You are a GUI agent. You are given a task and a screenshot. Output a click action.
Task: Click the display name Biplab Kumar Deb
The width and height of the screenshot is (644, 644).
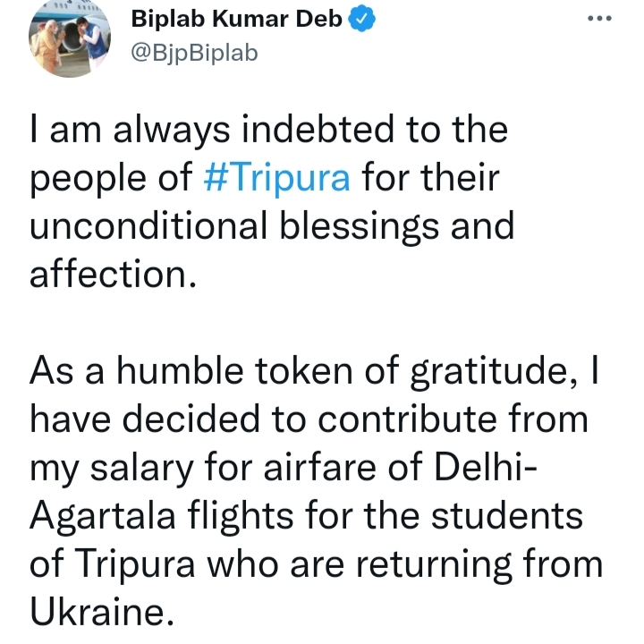point(237,21)
